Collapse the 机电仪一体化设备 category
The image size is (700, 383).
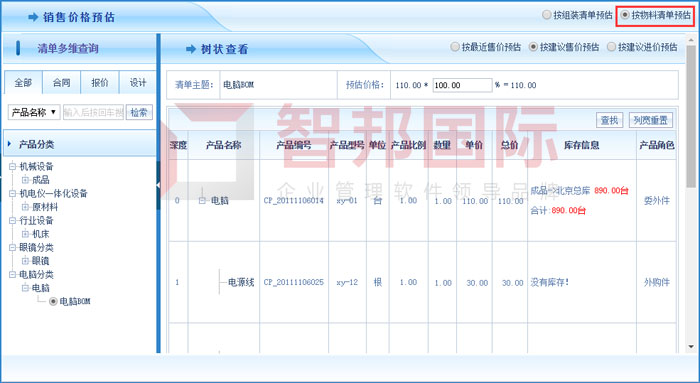point(12,193)
